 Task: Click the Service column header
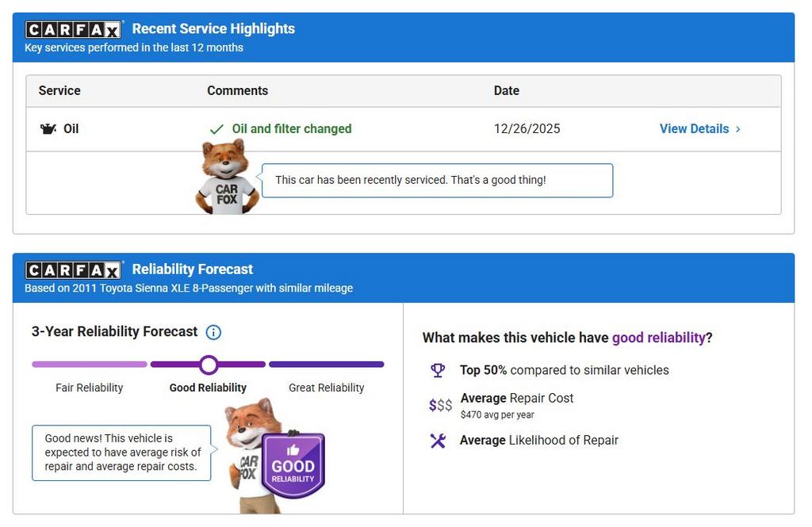[59, 90]
